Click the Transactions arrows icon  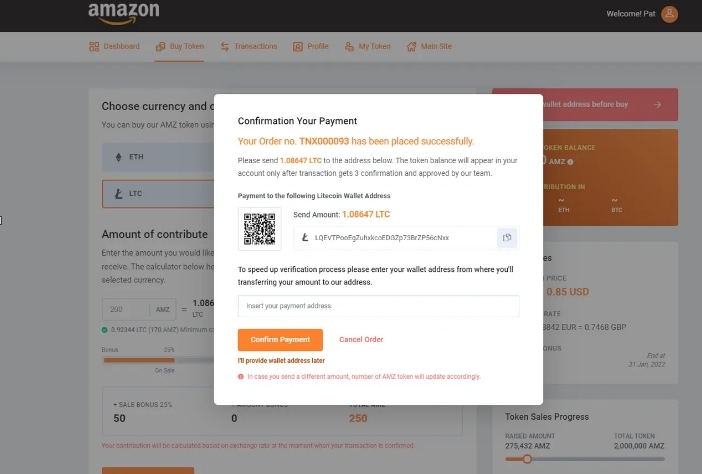[225, 47]
